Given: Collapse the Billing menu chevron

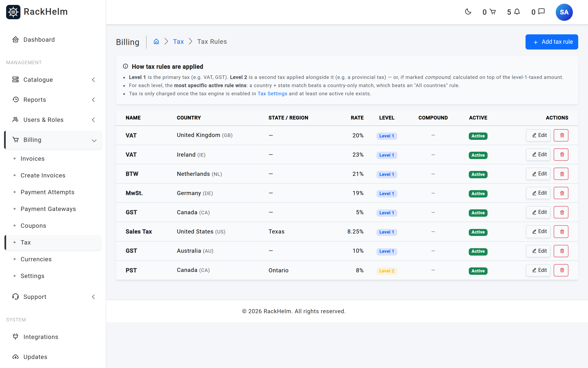Looking at the screenshot, I should point(94,140).
